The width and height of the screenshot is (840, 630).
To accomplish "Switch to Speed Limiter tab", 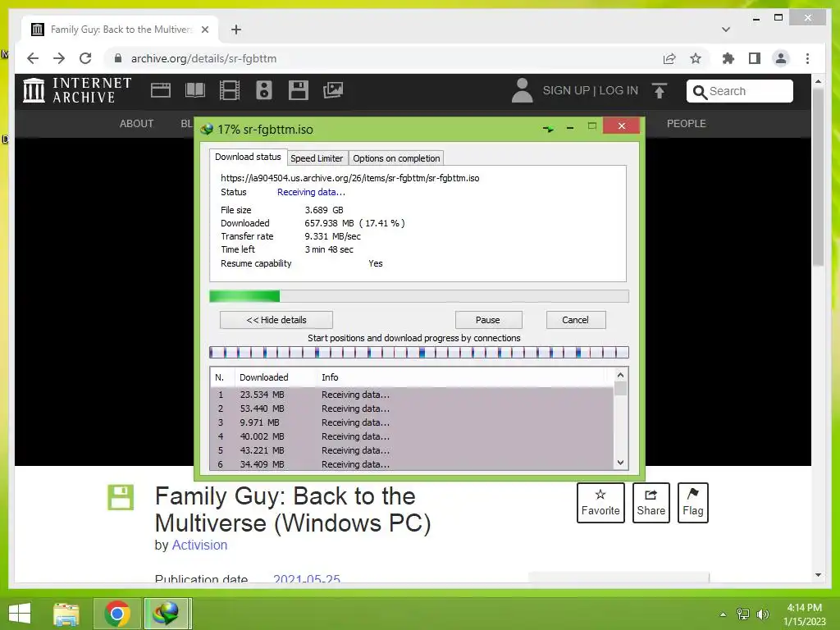I will coord(317,158).
